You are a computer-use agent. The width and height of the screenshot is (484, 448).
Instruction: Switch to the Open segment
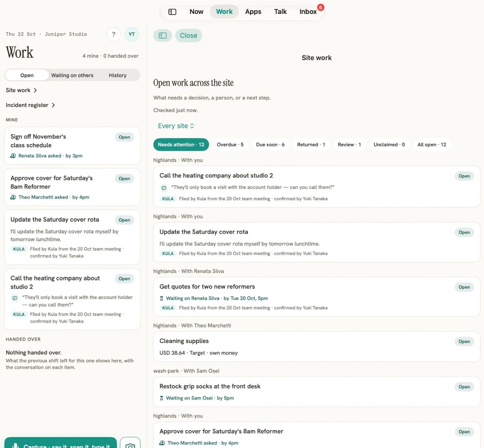point(27,75)
